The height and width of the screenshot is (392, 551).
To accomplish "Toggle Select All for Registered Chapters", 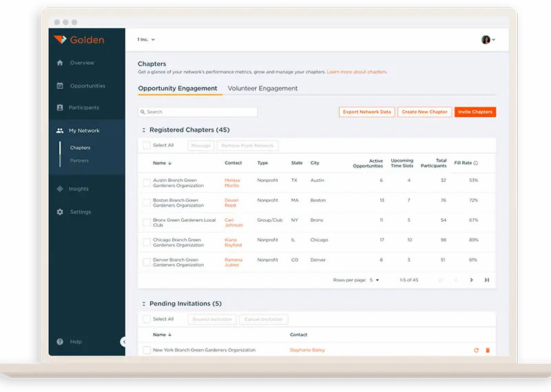I will [147, 145].
